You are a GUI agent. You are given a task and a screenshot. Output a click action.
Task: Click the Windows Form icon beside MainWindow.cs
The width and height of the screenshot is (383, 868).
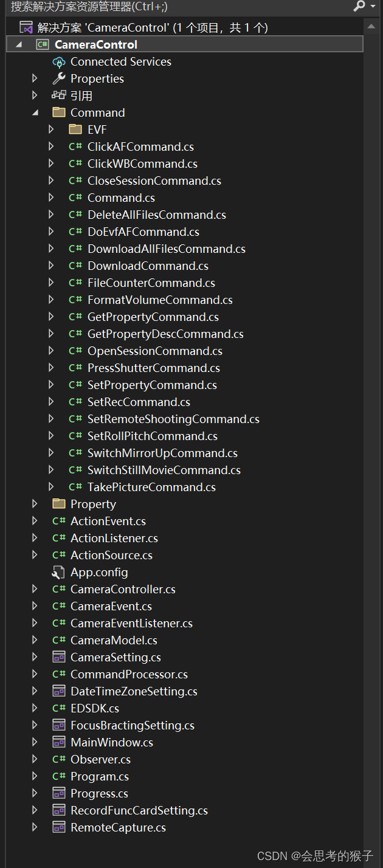59,742
